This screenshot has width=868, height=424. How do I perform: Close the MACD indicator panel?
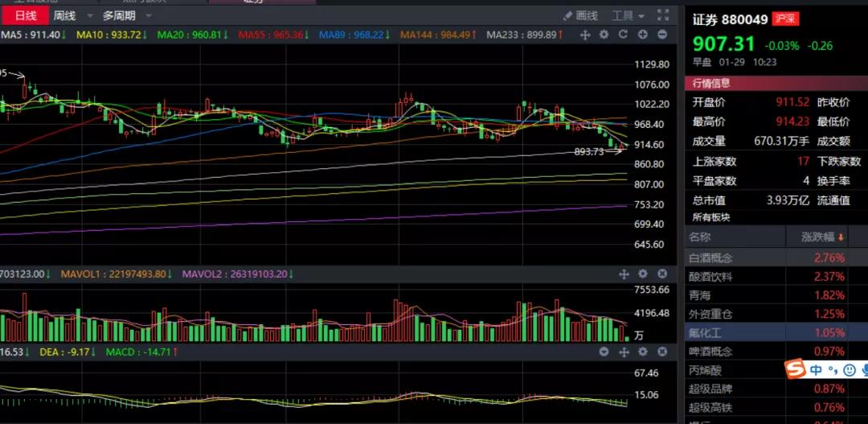click(661, 352)
